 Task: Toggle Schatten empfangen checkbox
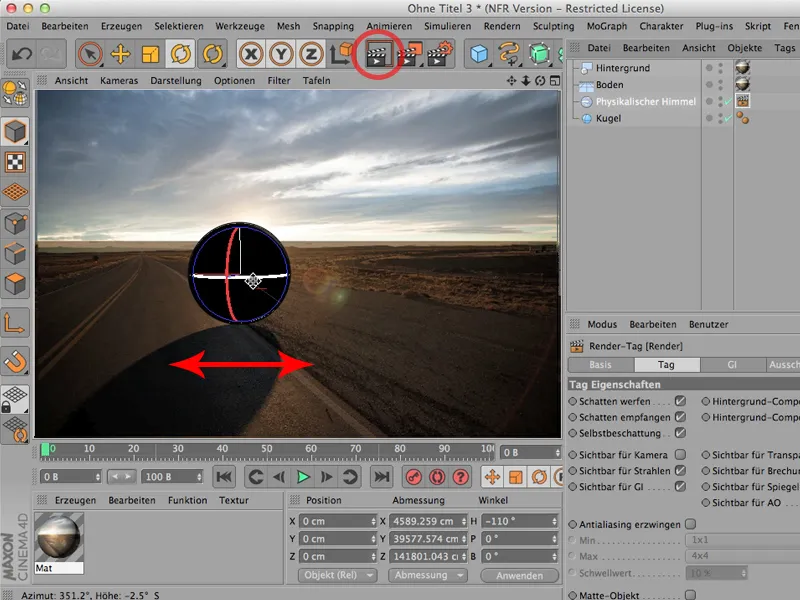pos(680,417)
